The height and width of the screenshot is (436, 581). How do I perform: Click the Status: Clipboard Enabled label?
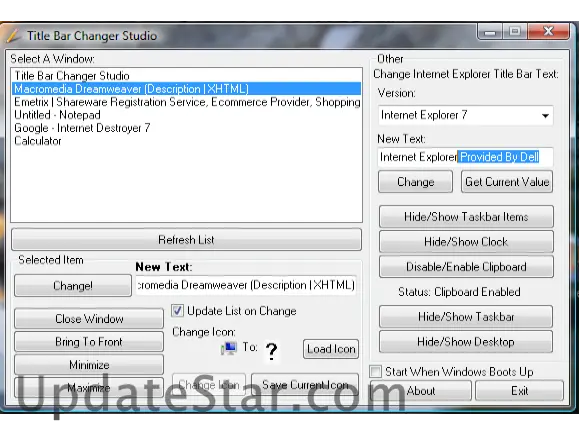coord(459,292)
